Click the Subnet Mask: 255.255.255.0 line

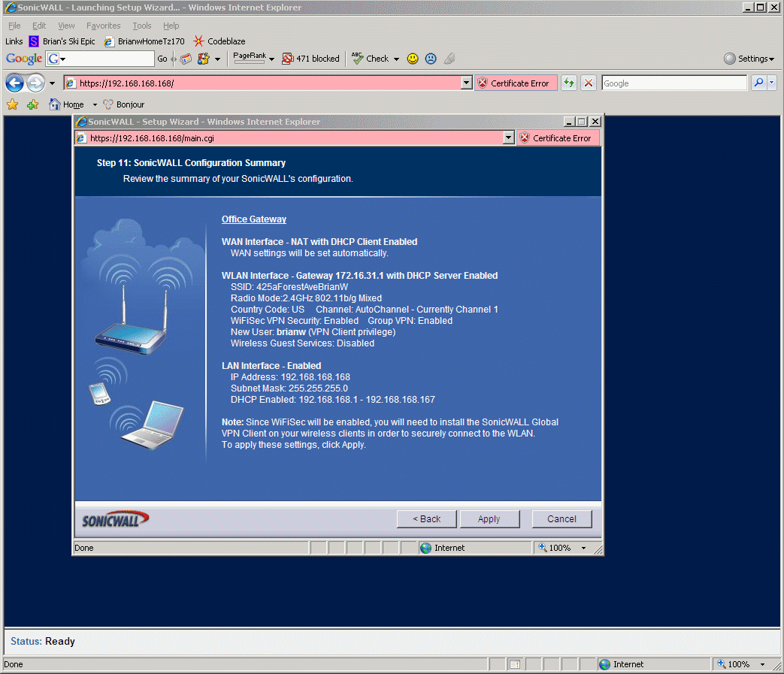289,388
